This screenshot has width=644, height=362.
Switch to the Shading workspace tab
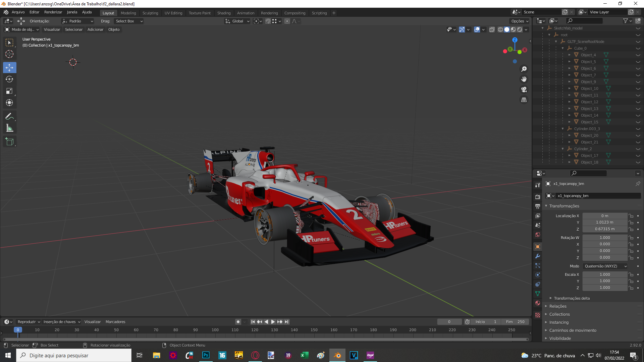tap(224, 13)
